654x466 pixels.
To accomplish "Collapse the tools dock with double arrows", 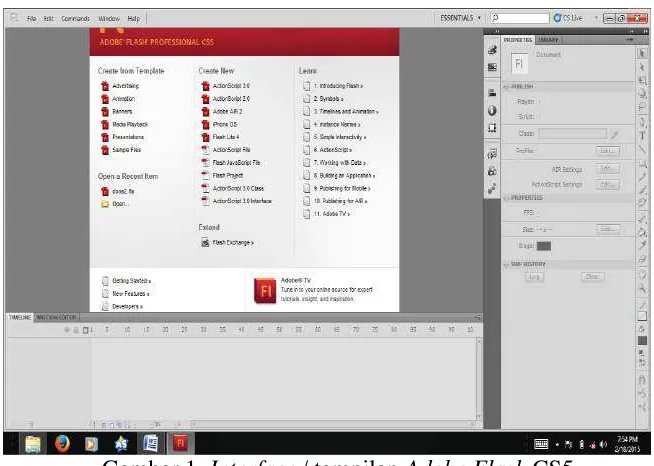I will click(x=644, y=32).
